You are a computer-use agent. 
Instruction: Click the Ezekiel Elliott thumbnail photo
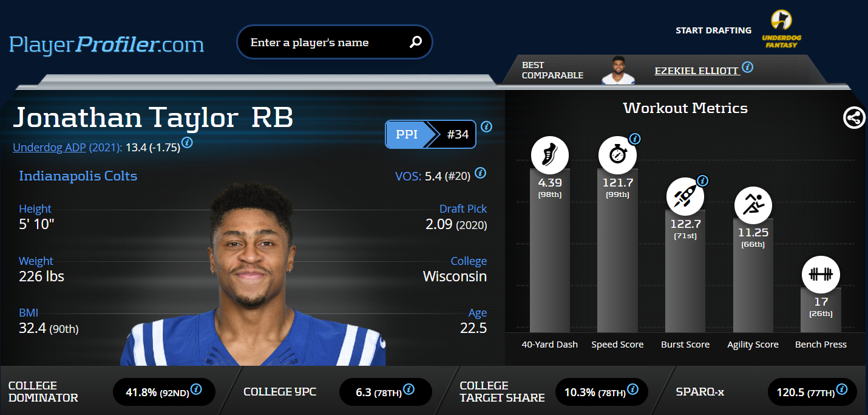tap(618, 70)
